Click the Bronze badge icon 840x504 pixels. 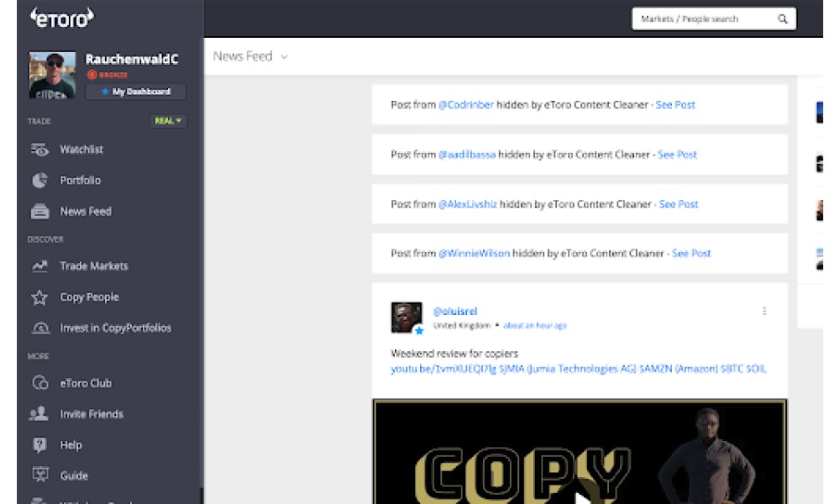point(92,75)
